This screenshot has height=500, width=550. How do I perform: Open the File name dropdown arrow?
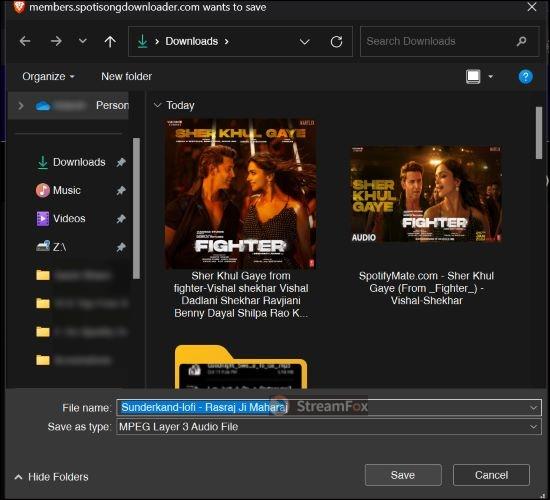(x=534, y=408)
